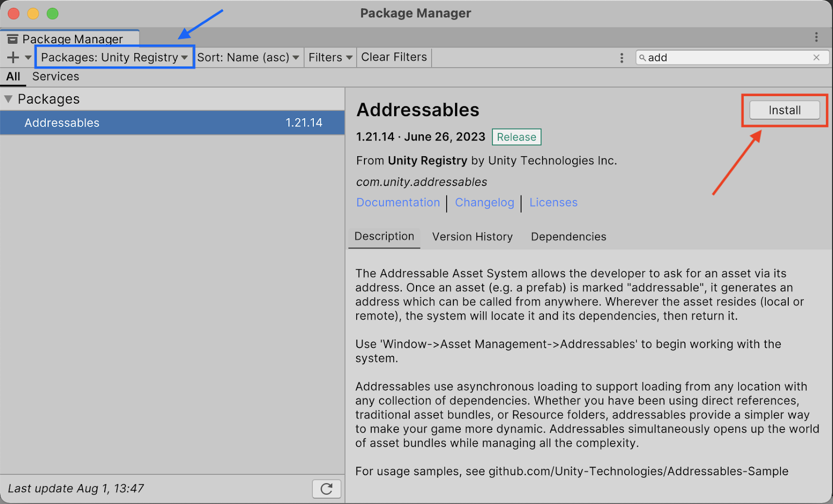Clear the search text with the X icon
Image resolution: width=833 pixels, height=504 pixels.
pos(816,58)
